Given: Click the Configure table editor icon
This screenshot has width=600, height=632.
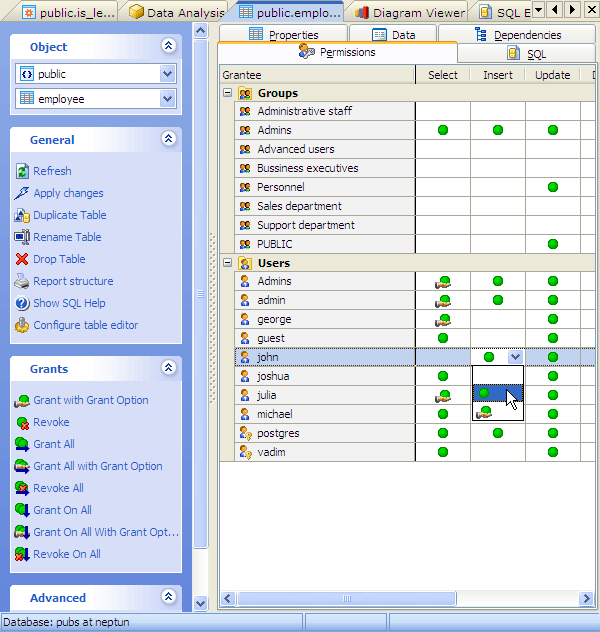Looking at the screenshot, I should [23, 325].
